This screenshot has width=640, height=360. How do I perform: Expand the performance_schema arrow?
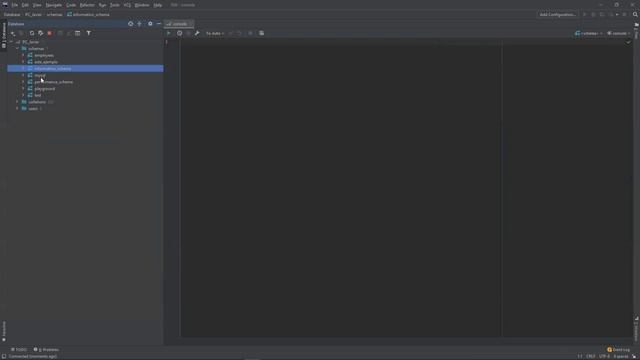pos(23,82)
